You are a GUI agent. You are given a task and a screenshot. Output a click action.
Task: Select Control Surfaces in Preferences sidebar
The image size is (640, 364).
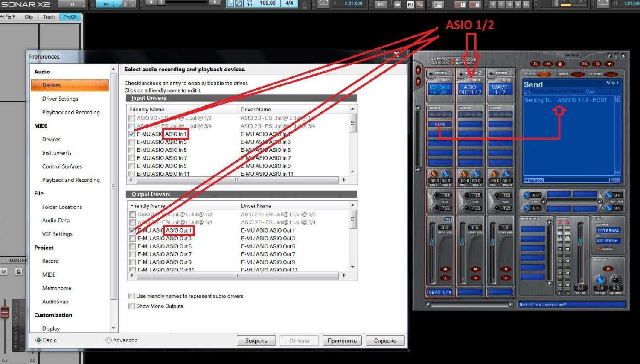coord(62,166)
